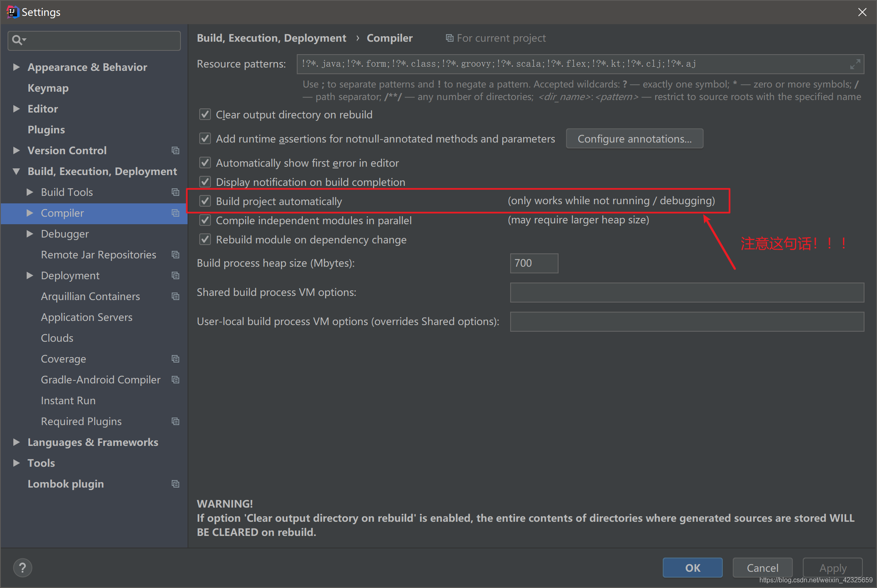Expand the Debugger tree node
This screenshot has width=877, height=588.
(30, 234)
